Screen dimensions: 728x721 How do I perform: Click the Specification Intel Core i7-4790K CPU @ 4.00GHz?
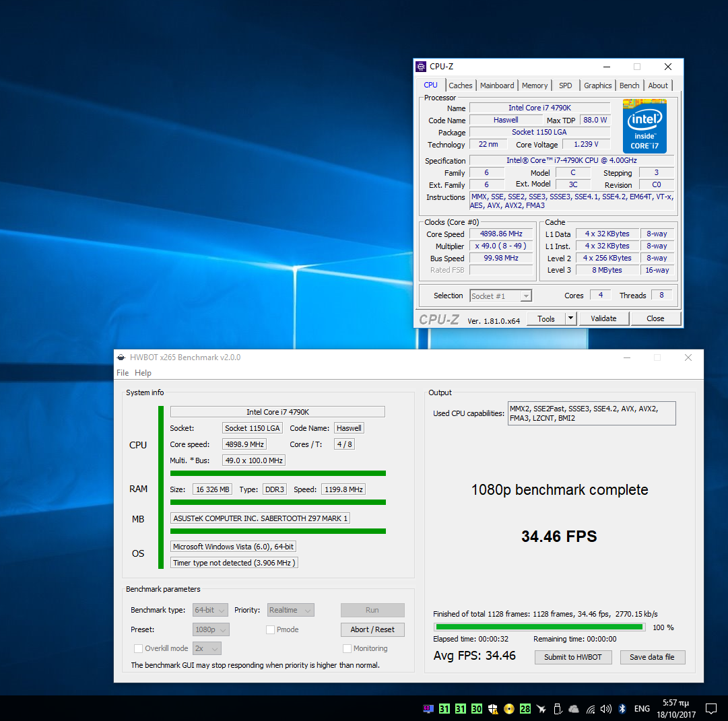(572, 160)
